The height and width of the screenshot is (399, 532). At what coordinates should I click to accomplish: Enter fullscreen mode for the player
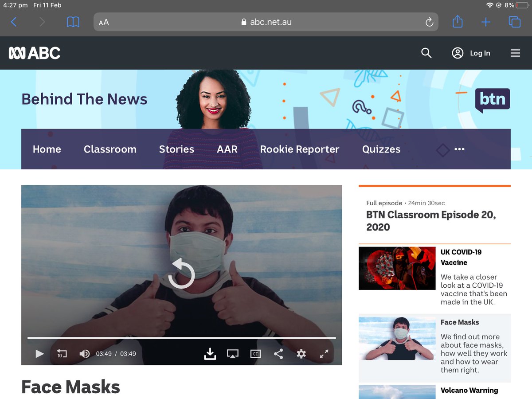point(324,354)
